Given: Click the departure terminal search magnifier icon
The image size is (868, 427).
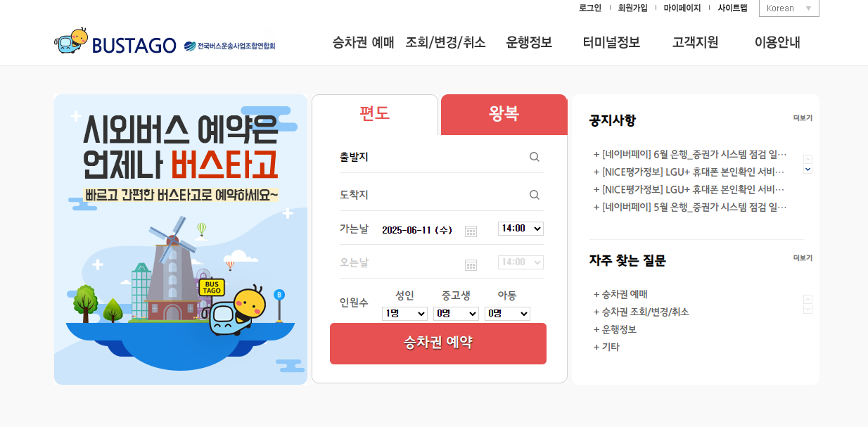Looking at the screenshot, I should pyautogui.click(x=535, y=157).
